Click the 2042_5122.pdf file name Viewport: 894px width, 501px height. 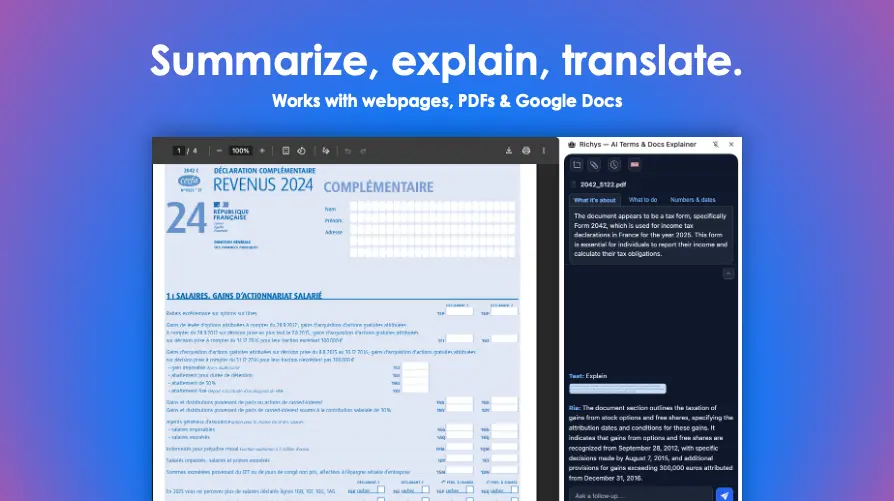point(603,185)
